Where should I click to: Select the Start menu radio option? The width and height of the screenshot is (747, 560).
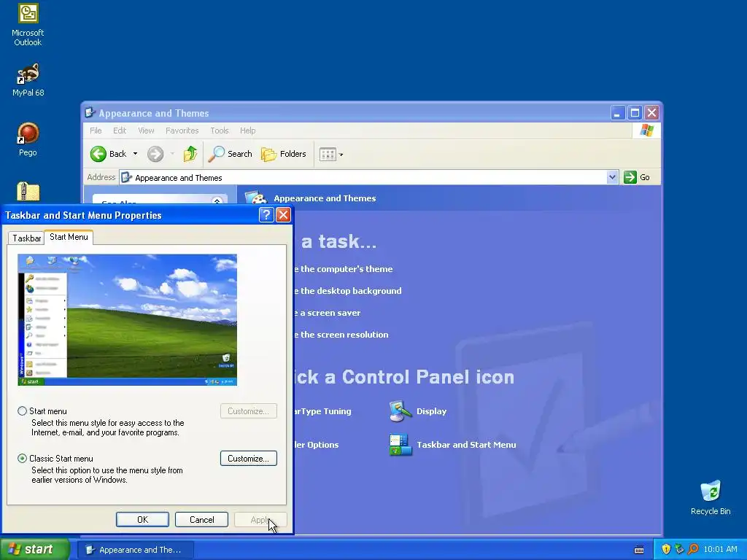point(23,411)
